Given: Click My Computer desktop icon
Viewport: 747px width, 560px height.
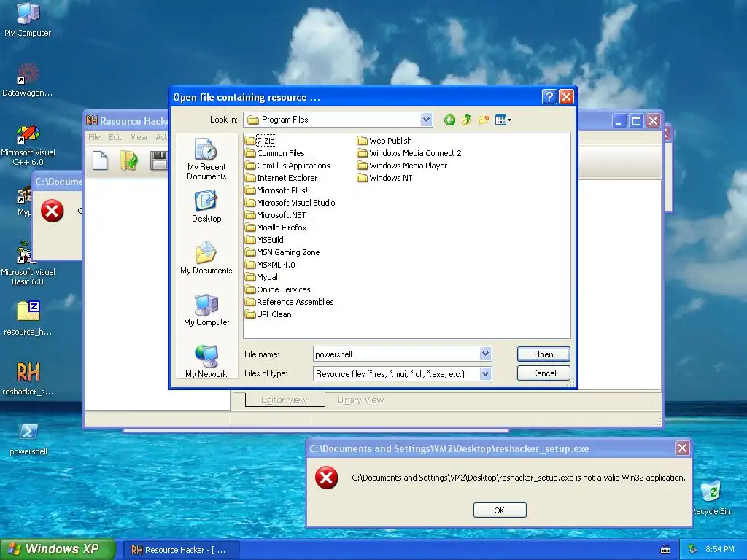Looking at the screenshot, I should pyautogui.click(x=28, y=20).
